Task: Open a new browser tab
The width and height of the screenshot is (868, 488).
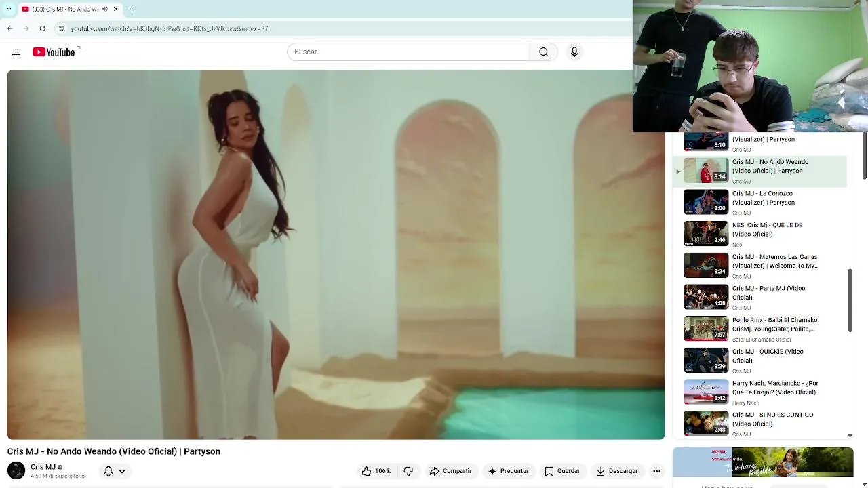Action: coord(132,9)
